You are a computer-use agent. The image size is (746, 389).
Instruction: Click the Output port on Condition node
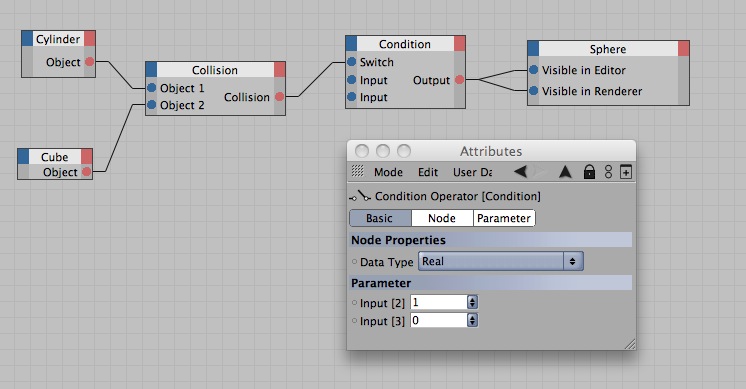(x=459, y=80)
